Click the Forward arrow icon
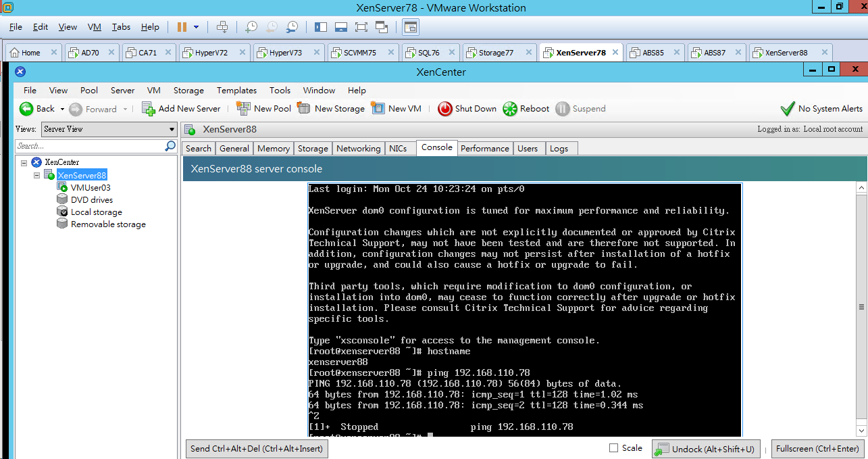The image size is (868, 459). coord(76,109)
